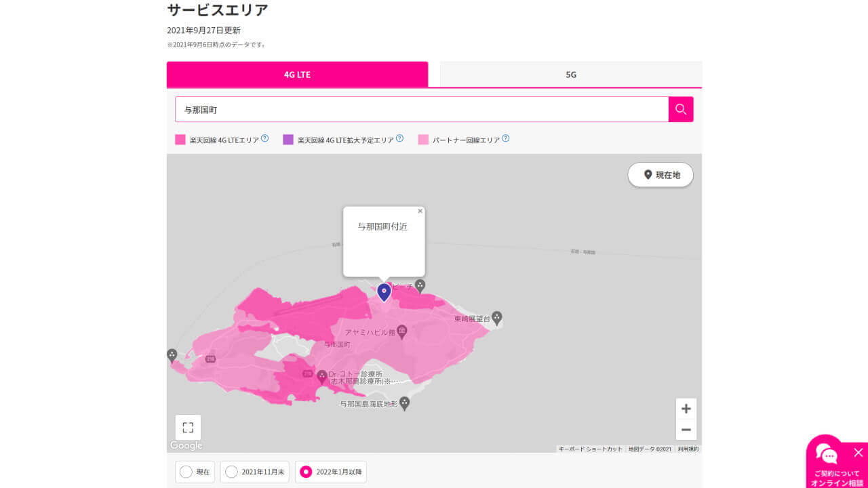Screen dimensions: 868x488
Task: Select the 4G LTE tab
Action: tap(297, 73)
